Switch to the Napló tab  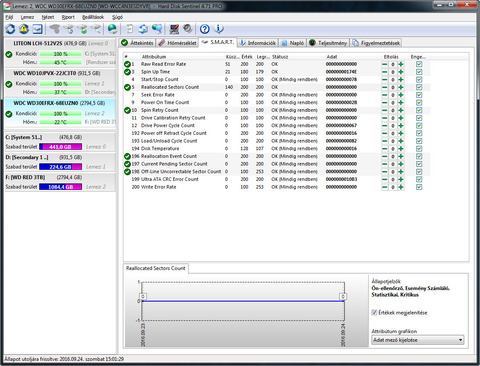coord(293,43)
